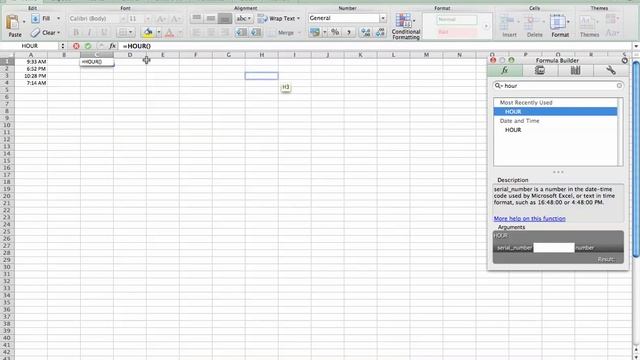The image size is (640, 360).
Task: Apply the yellow fill color bucket
Action: [x=148, y=32]
